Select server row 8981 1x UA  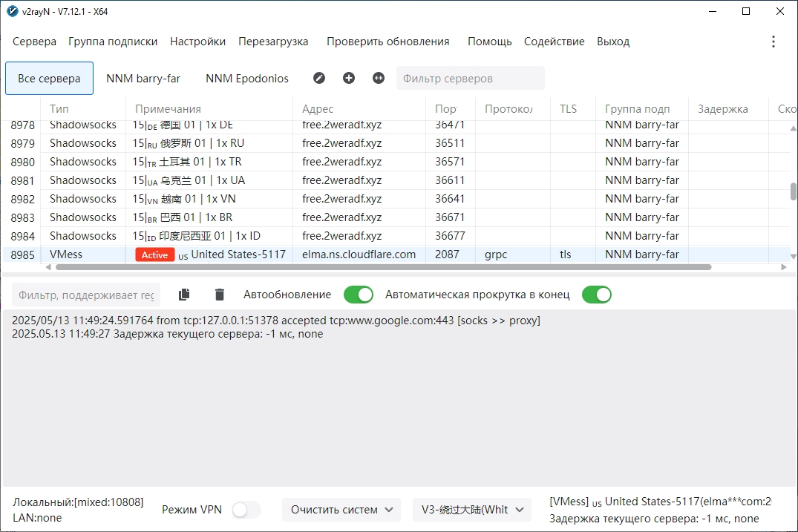tap(397, 180)
